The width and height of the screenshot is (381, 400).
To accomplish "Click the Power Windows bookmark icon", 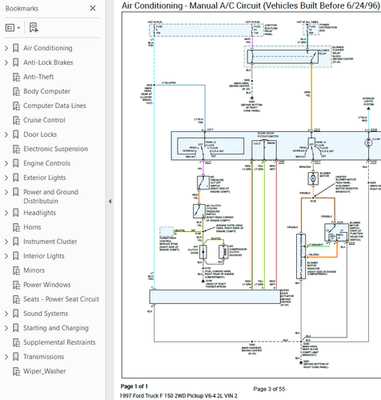I will click(16, 285).
